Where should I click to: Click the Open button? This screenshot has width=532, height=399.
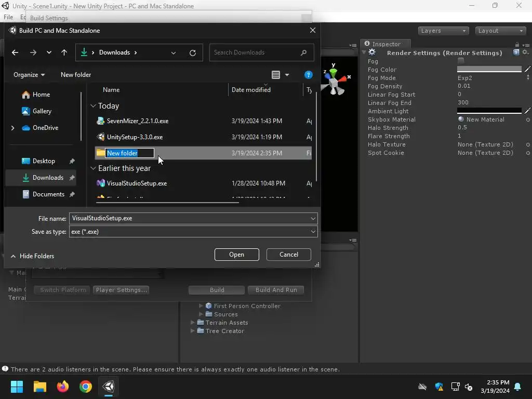[x=236, y=255]
